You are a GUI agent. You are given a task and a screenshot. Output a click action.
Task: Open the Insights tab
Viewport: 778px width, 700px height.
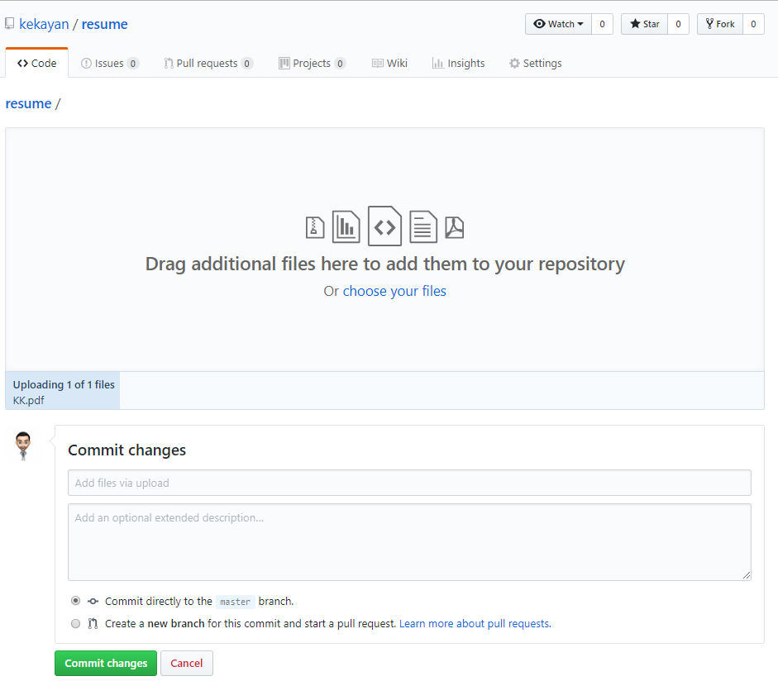(459, 63)
